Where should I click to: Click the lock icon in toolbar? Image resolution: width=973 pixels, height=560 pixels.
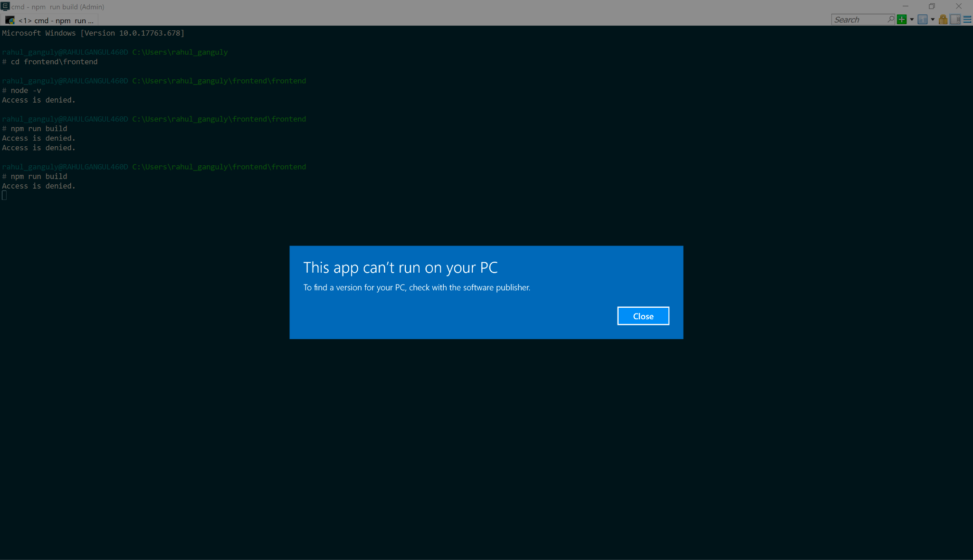(x=943, y=19)
